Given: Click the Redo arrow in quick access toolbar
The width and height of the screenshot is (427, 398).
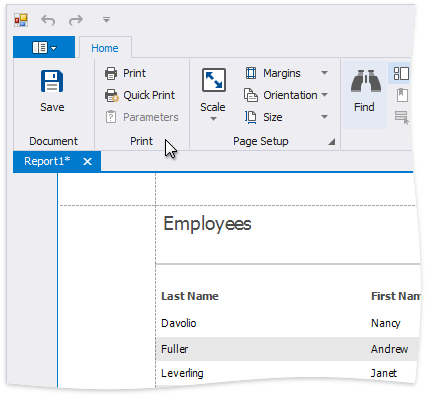Looking at the screenshot, I should (76, 20).
